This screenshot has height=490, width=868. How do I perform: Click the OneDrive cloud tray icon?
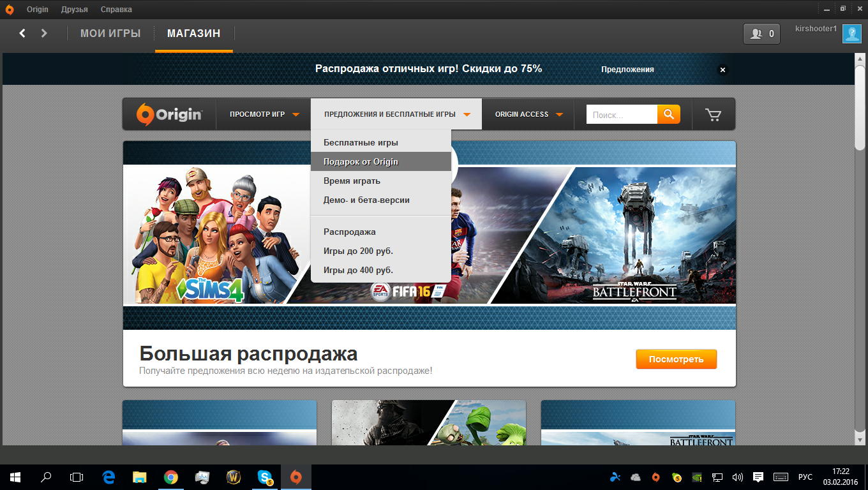636,477
